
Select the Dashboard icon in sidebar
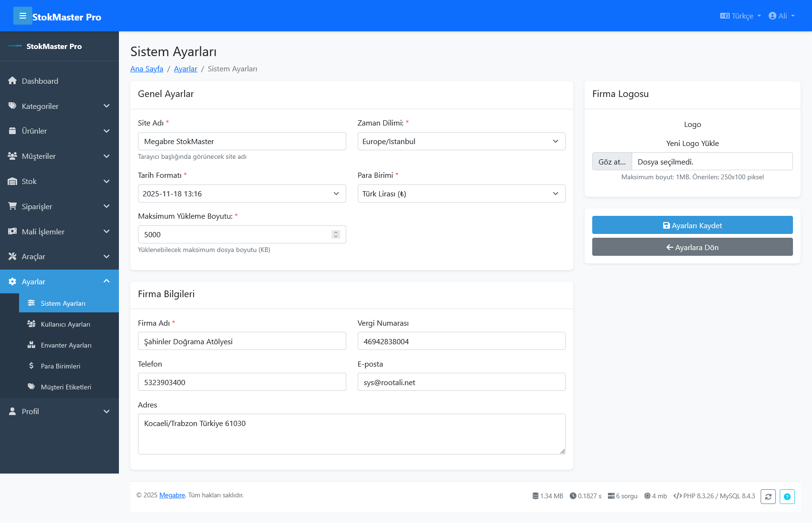tap(12, 81)
